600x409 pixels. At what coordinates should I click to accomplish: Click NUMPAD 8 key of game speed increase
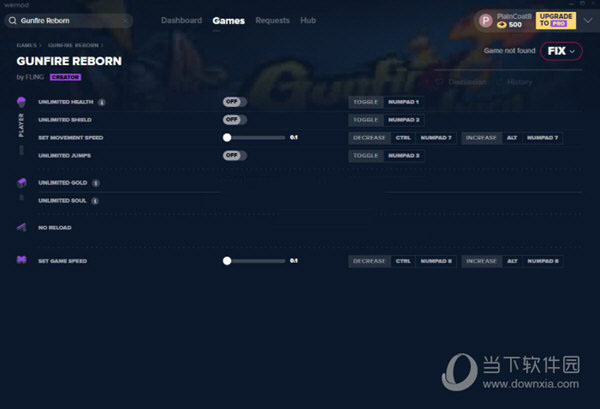coord(543,261)
